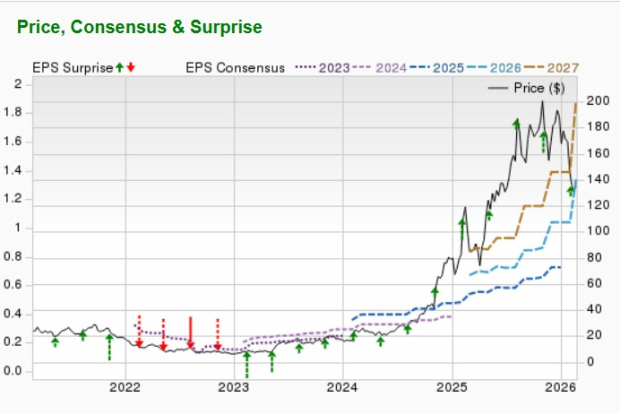Image resolution: width=620 pixels, height=414 pixels.
Task: Click the Price, Consensus & Surprise heading
Action: [x=140, y=27]
